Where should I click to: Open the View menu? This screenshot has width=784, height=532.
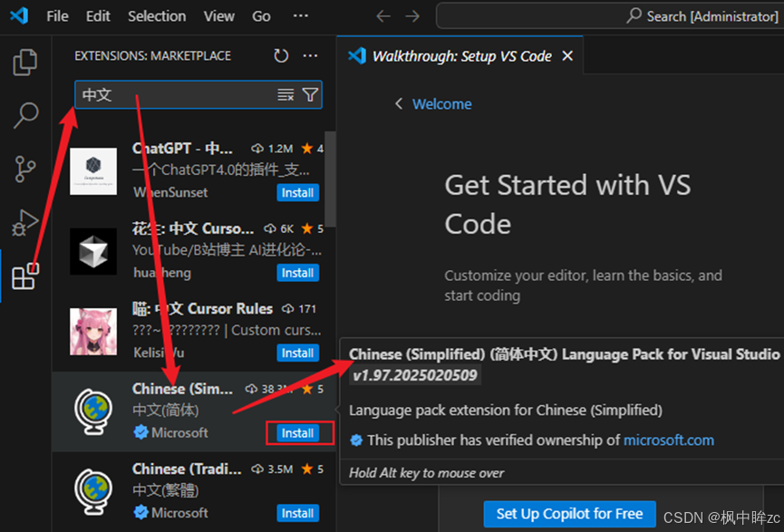coord(219,16)
